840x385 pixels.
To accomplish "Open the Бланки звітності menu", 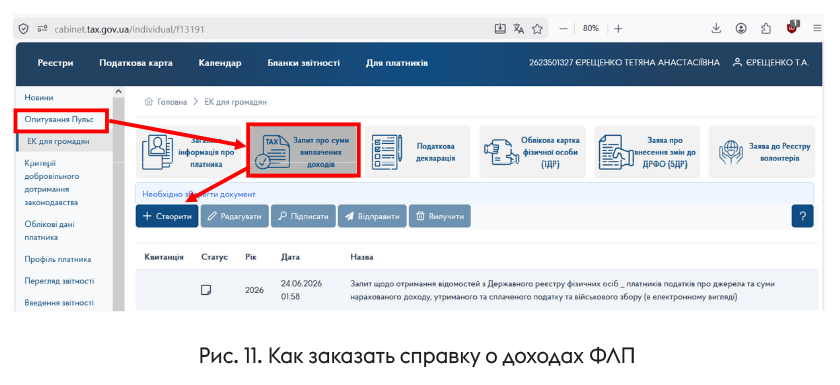I will click(303, 63).
